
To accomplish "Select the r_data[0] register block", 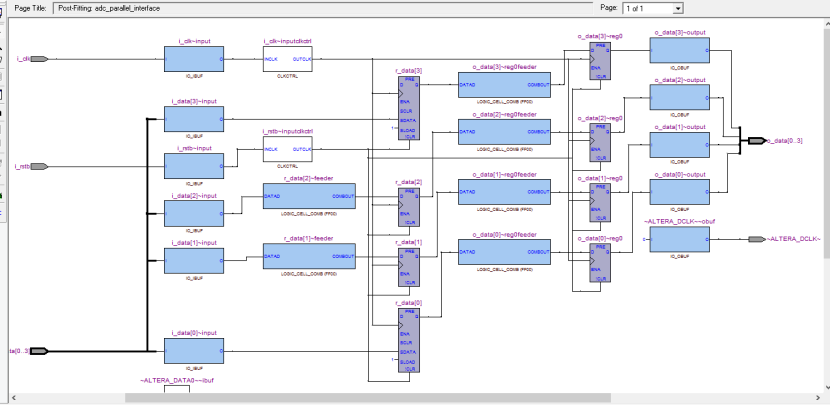I will [408, 342].
